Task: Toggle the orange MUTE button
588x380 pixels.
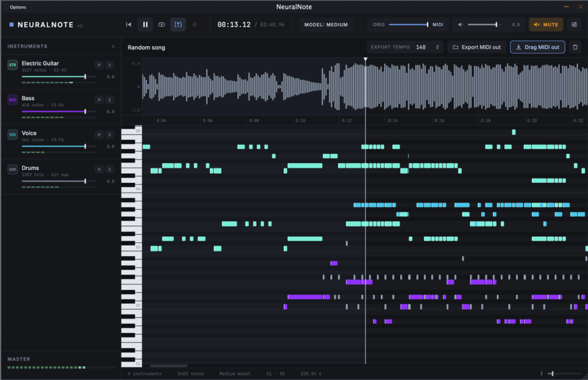Action: point(546,24)
